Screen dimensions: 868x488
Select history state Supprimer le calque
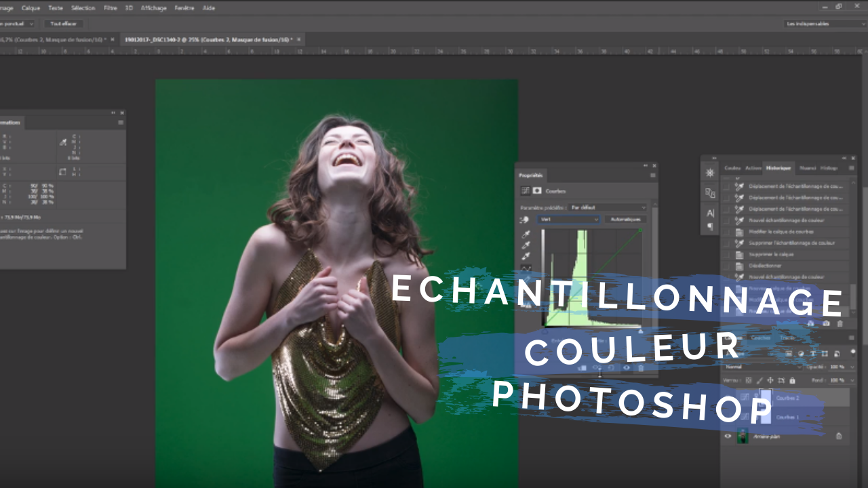click(x=785, y=255)
